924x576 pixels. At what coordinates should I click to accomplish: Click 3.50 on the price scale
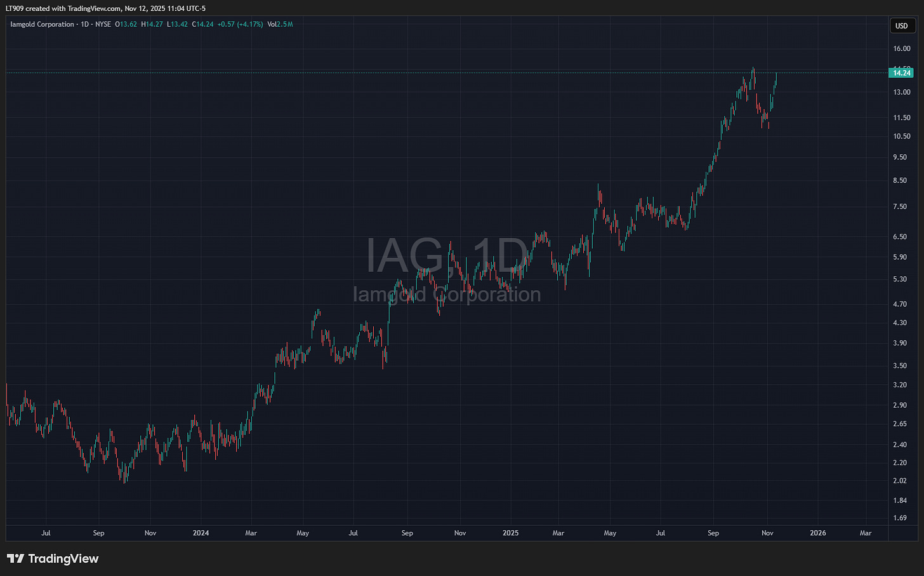901,365
